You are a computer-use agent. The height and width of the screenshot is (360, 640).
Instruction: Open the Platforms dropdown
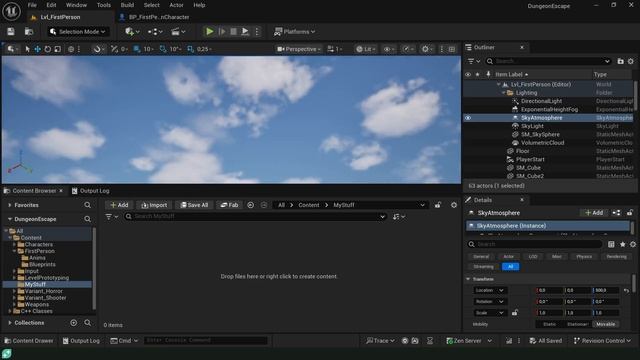point(294,31)
